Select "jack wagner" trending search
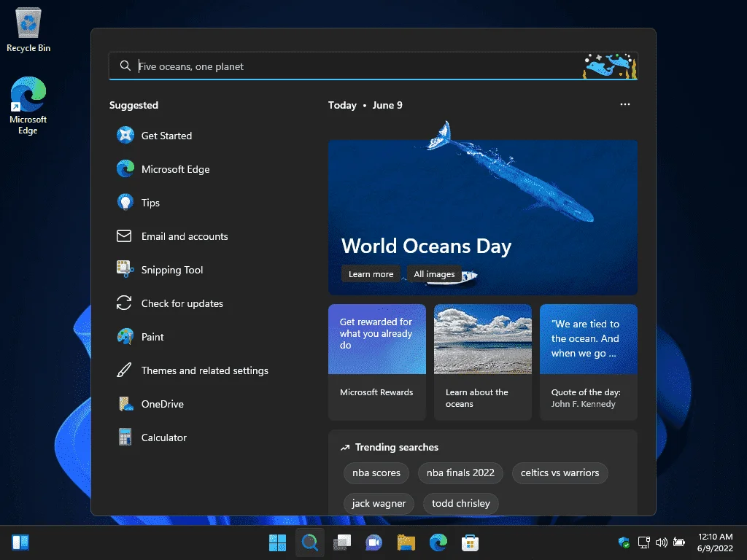The height and width of the screenshot is (560, 747). [379, 503]
